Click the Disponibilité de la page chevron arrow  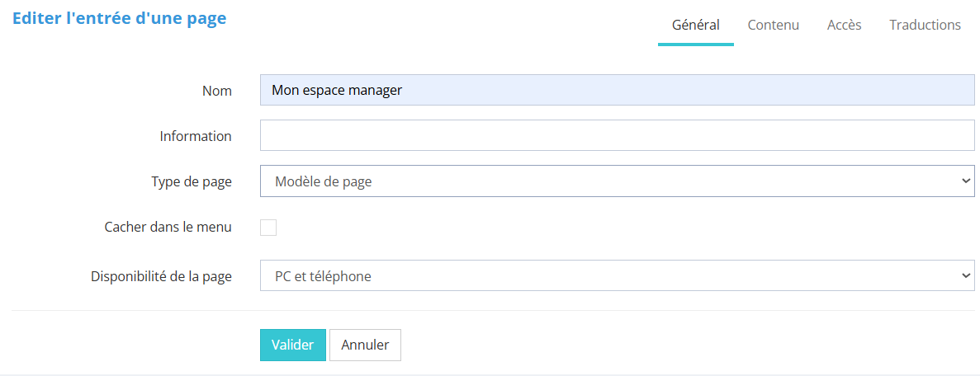pyautogui.click(x=967, y=276)
